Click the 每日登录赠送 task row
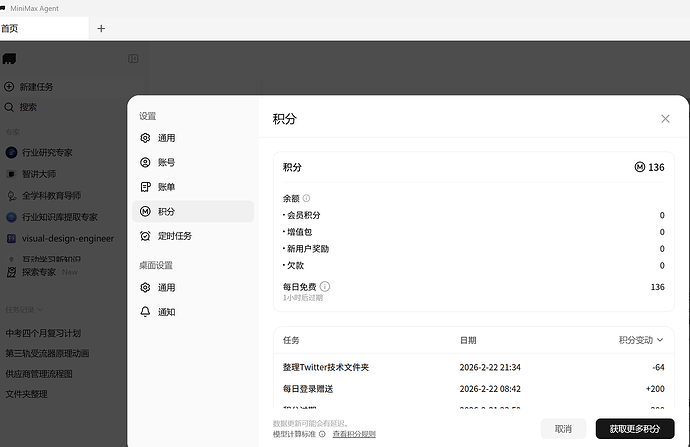Image resolution: width=690 pixels, height=447 pixels. click(473, 389)
